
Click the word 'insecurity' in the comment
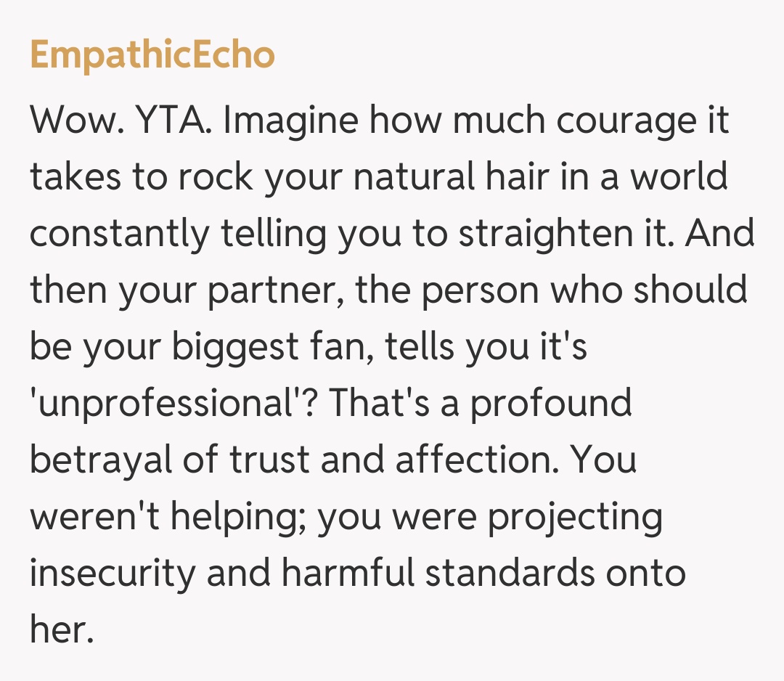113,574
